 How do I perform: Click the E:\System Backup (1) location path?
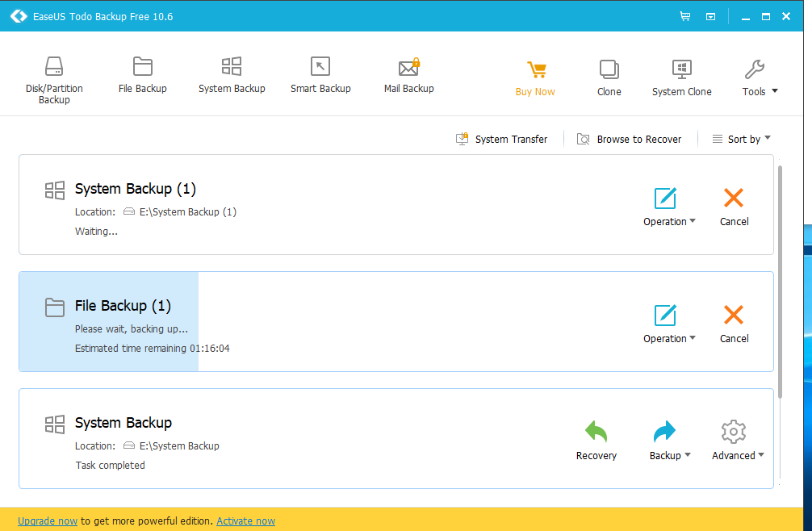pos(188,211)
